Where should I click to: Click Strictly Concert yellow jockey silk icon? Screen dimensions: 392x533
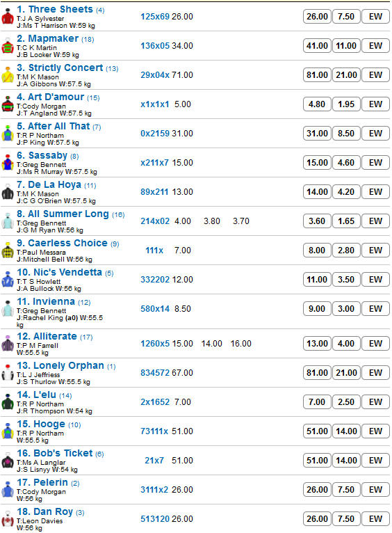point(8,74)
